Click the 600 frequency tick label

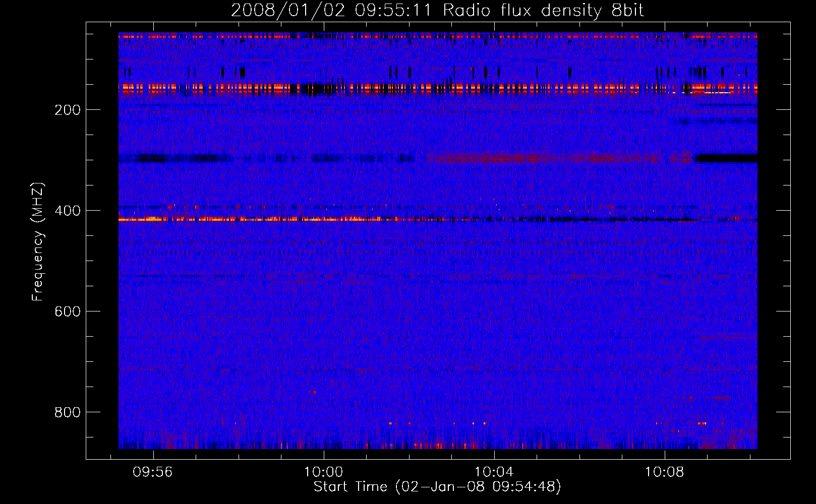pyautogui.click(x=68, y=312)
